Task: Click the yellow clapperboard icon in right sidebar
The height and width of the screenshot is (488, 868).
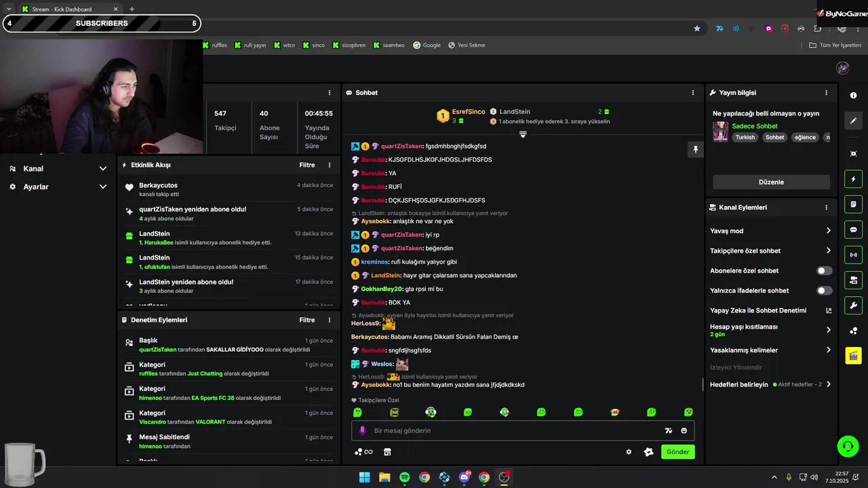Action: [853, 355]
